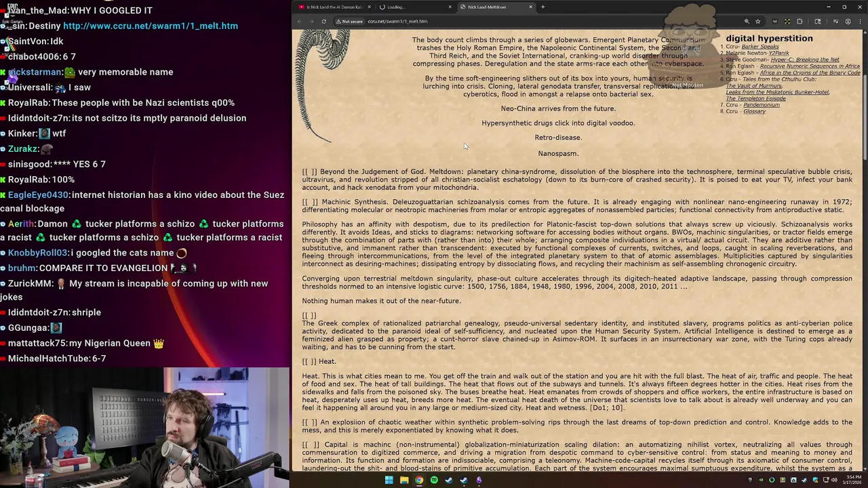The width and height of the screenshot is (868, 488).
Task: Open the Pandemonium link
Action: coord(761,105)
